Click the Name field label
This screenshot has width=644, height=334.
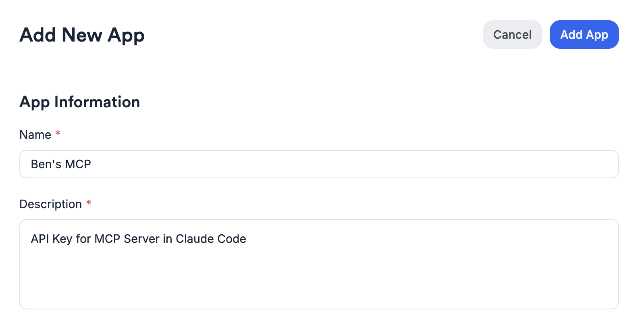click(x=35, y=135)
